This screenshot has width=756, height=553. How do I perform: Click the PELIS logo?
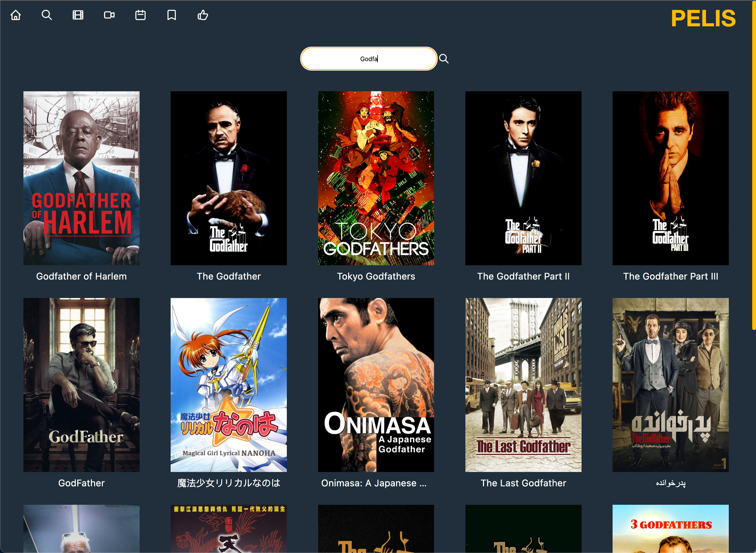(x=703, y=18)
